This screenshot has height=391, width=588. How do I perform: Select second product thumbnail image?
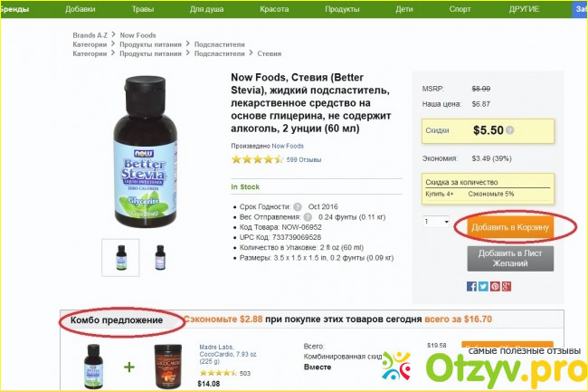click(x=160, y=257)
